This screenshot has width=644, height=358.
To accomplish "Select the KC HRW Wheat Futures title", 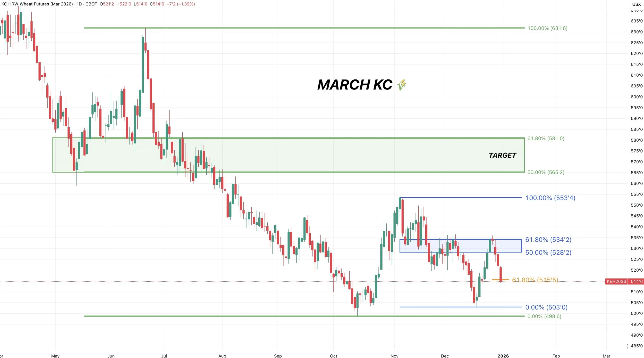I will [x=37, y=4].
